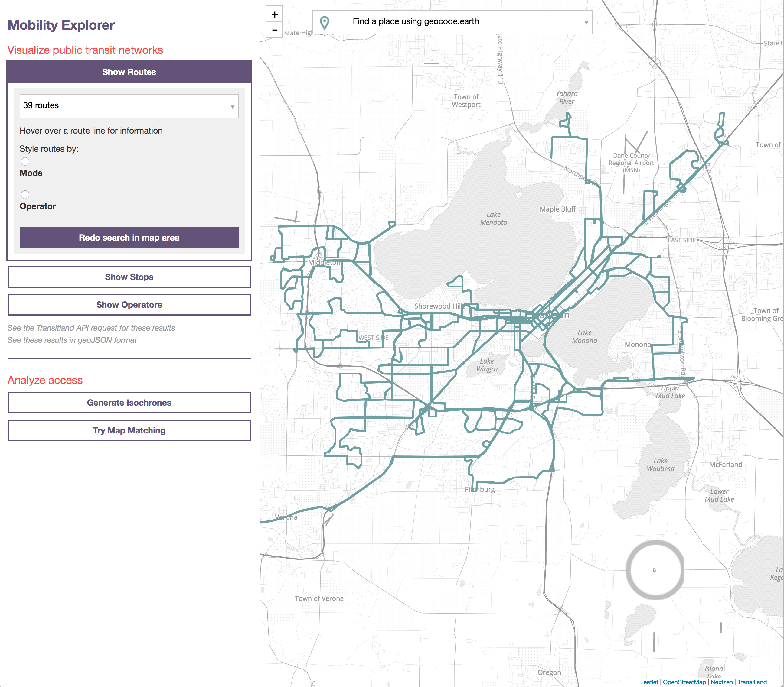Open the Show Stops section

[x=129, y=277]
